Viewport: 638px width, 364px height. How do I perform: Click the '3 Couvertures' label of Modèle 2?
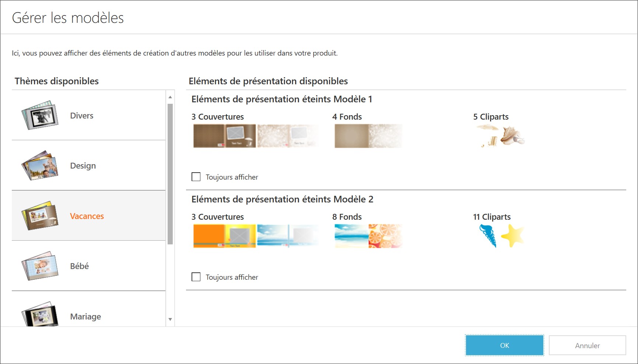click(x=218, y=217)
